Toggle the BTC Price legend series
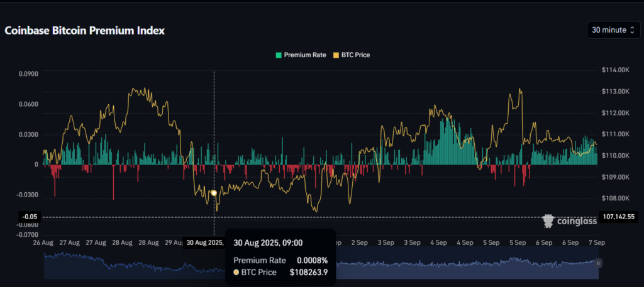 tap(351, 55)
